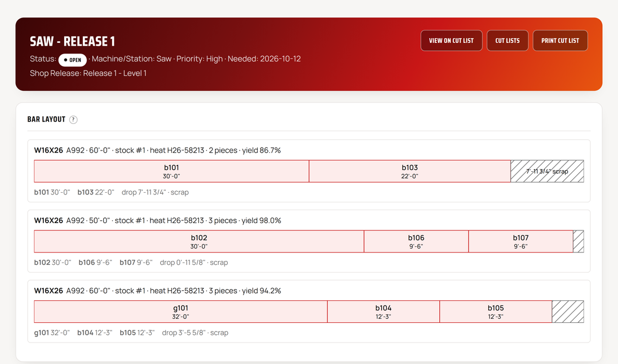The image size is (618, 364).
Task: Click the yield 98.0% bar header
Action: 158,221
